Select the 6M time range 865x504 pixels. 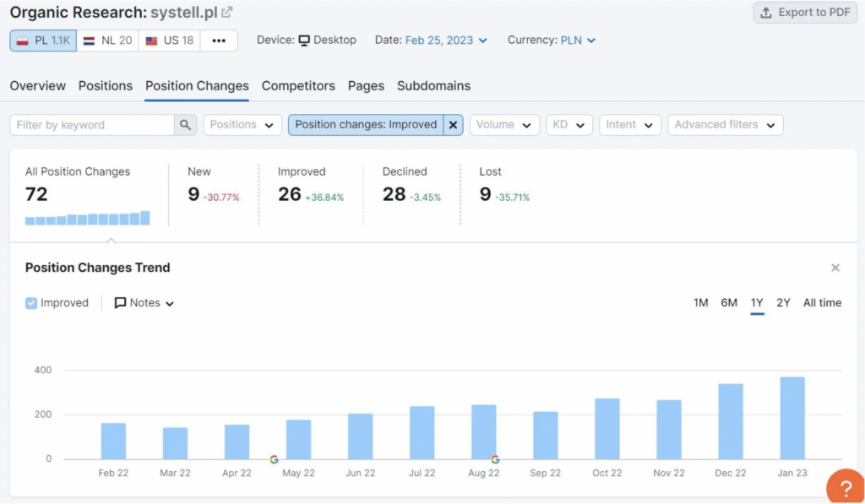(x=729, y=303)
